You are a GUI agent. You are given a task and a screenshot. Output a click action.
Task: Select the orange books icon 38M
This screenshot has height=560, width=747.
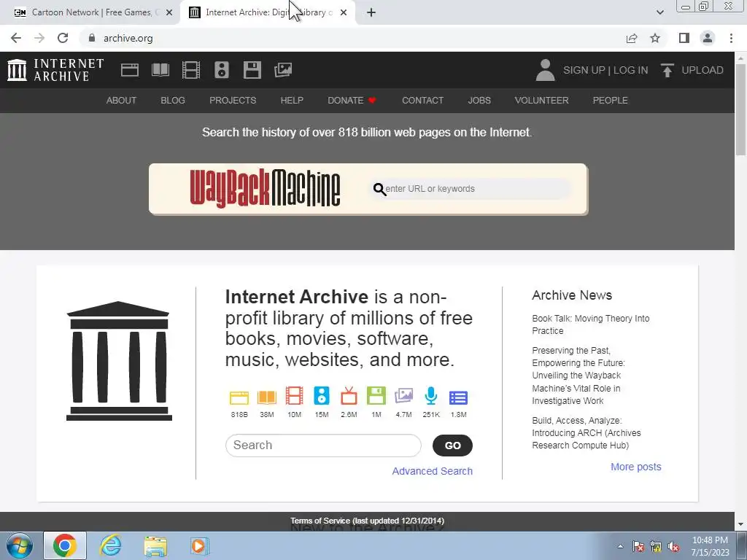point(267,397)
